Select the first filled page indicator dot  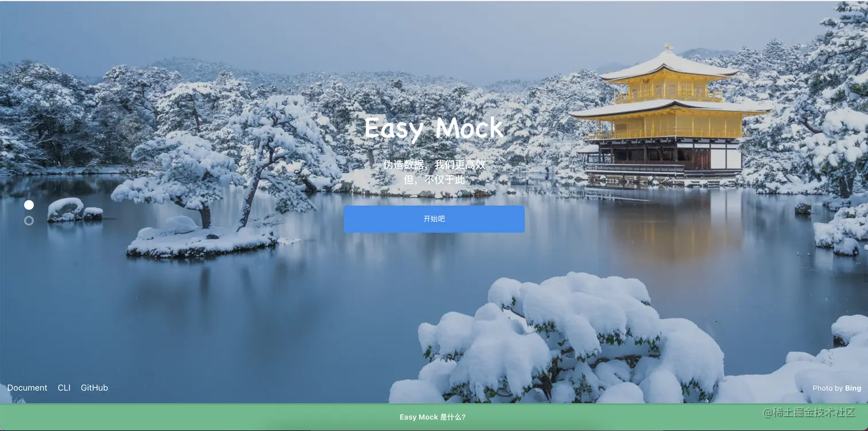[29, 205]
